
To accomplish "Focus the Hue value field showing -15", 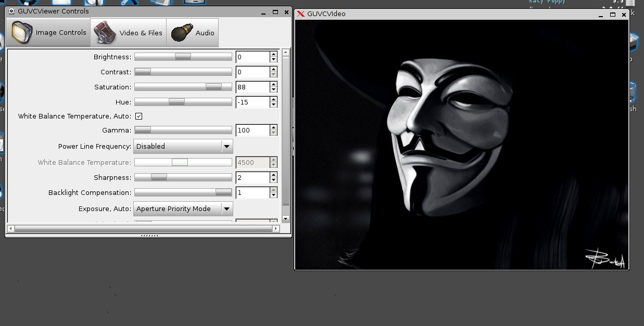I will click(x=252, y=102).
